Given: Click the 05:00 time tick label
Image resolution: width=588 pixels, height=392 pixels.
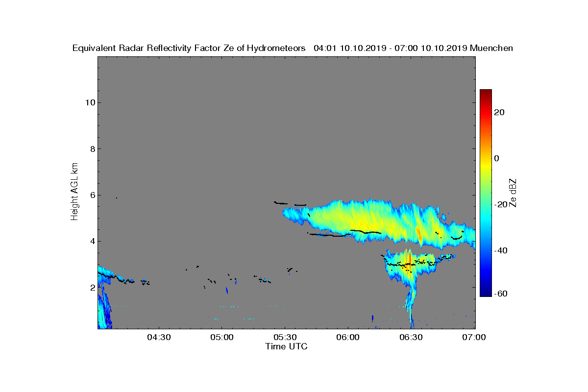Looking at the screenshot, I should (x=221, y=338).
